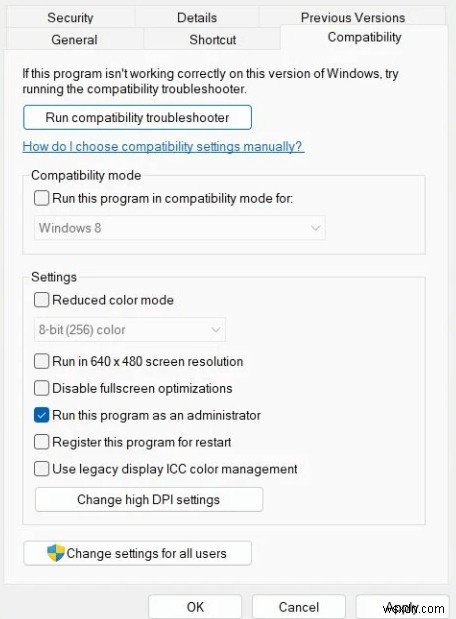
Task: Click Run compatibility troubleshooter button
Action: [137, 117]
